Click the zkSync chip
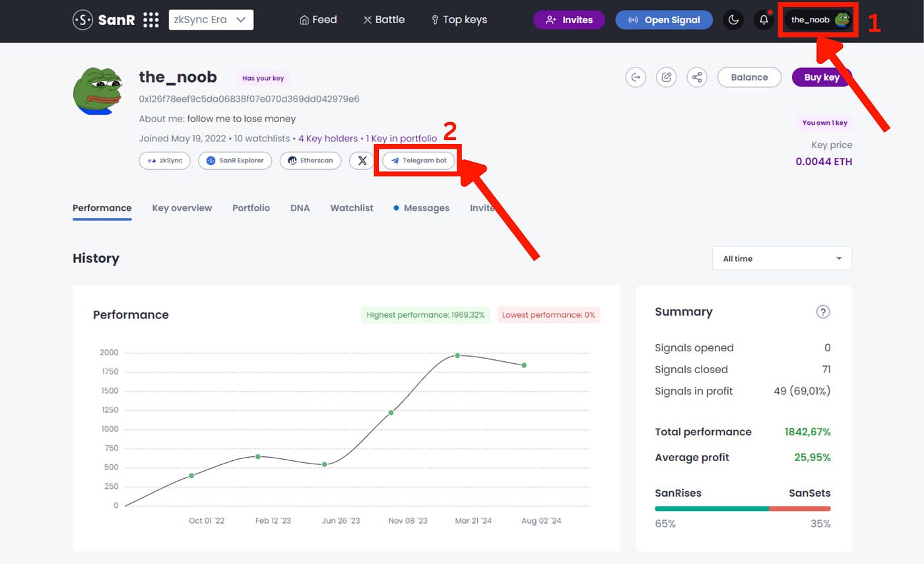The image size is (924, 564). tap(165, 160)
